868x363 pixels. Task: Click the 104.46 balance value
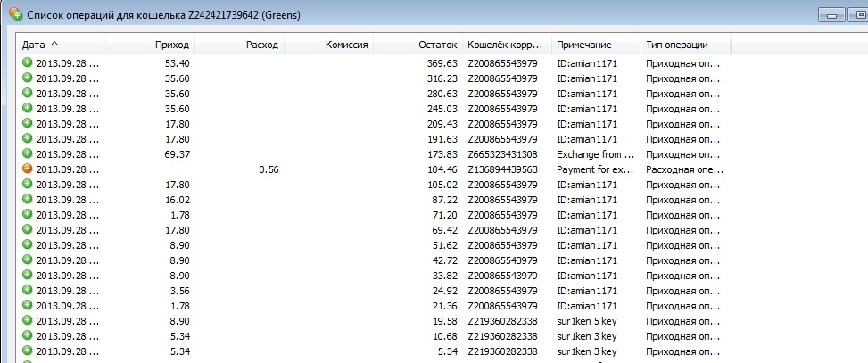[442, 169]
